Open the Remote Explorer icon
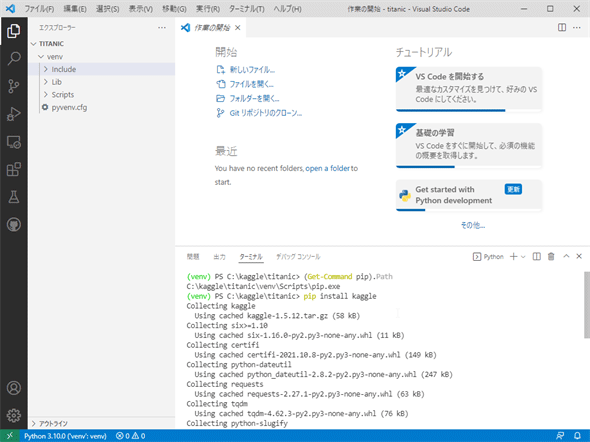The width and height of the screenshot is (590, 442). 14,142
